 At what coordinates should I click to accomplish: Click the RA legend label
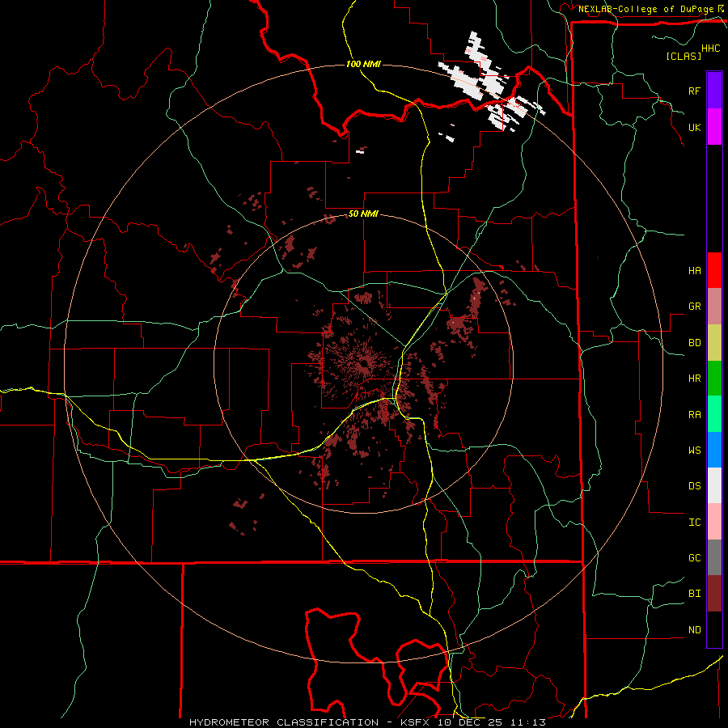pos(694,415)
